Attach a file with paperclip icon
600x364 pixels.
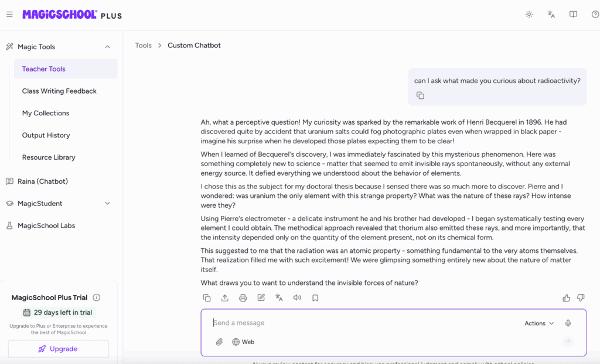click(x=219, y=342)
